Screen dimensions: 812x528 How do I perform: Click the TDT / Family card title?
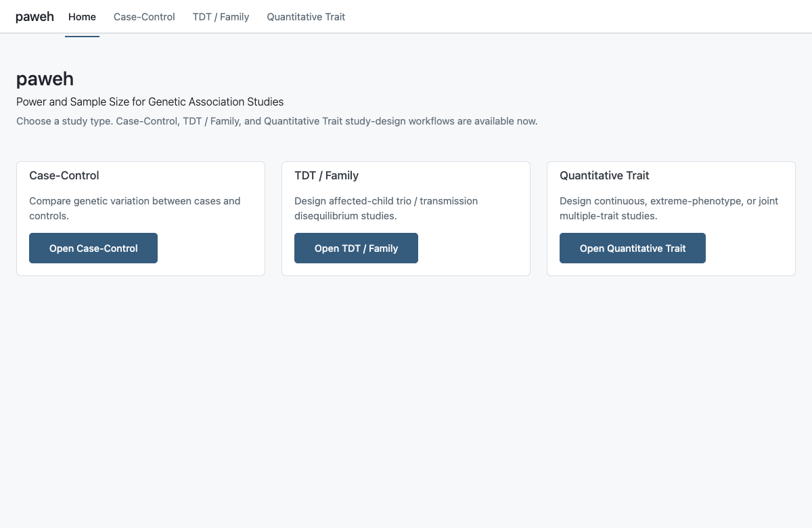click(327, 175)
